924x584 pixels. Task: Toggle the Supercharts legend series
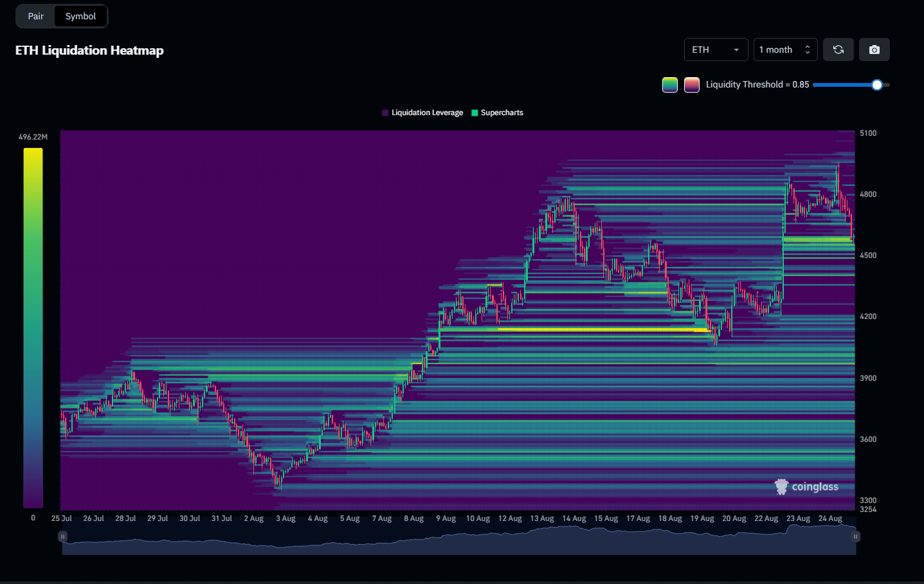pyautogui.click(x=498, y=113)
